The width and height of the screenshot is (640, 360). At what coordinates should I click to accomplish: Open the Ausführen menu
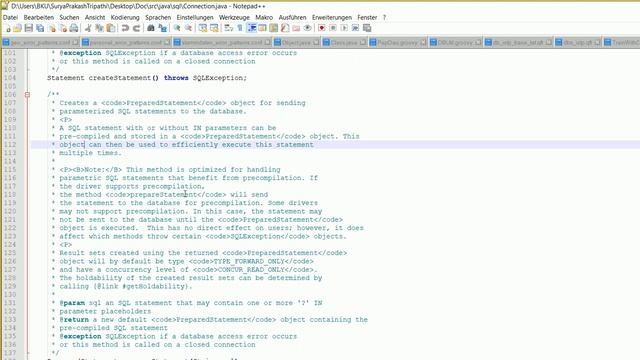[292, 18]
